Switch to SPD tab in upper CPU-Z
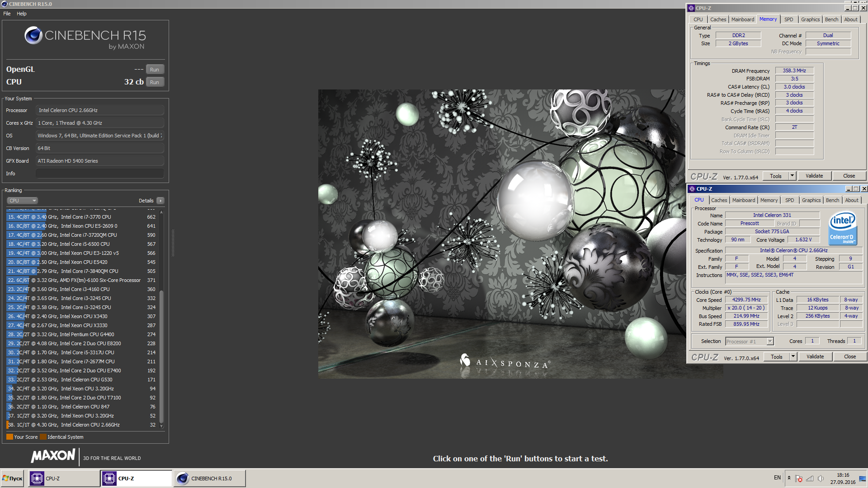Screen dimensions: 868x488 click(788, 19)
